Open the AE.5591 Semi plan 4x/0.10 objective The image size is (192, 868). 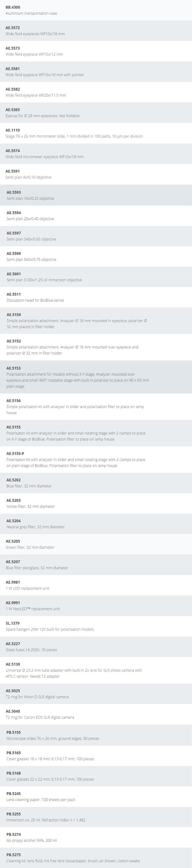click(x=96, y=174)
